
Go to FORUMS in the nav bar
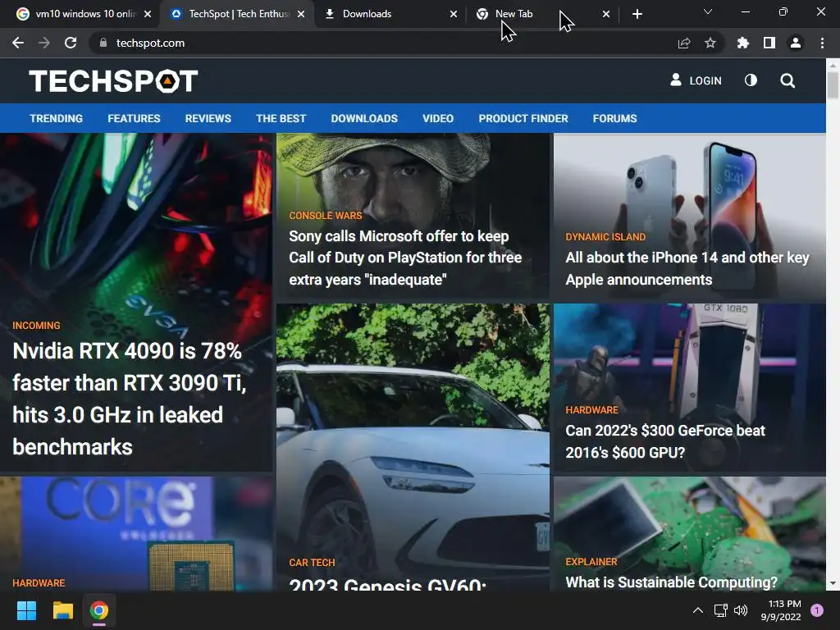point(614,118)
